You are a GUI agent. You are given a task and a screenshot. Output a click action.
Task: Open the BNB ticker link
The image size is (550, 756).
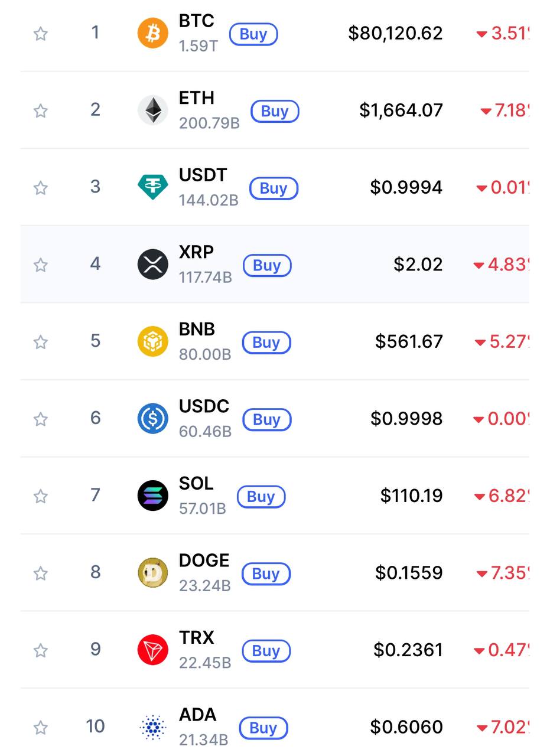pyautogui.click(x=196, y=330)
